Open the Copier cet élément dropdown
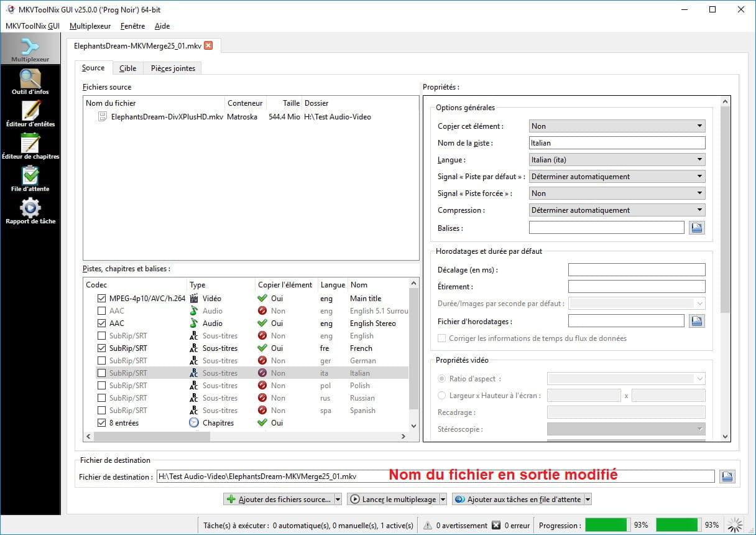The image size is (756, 535). 617,126
